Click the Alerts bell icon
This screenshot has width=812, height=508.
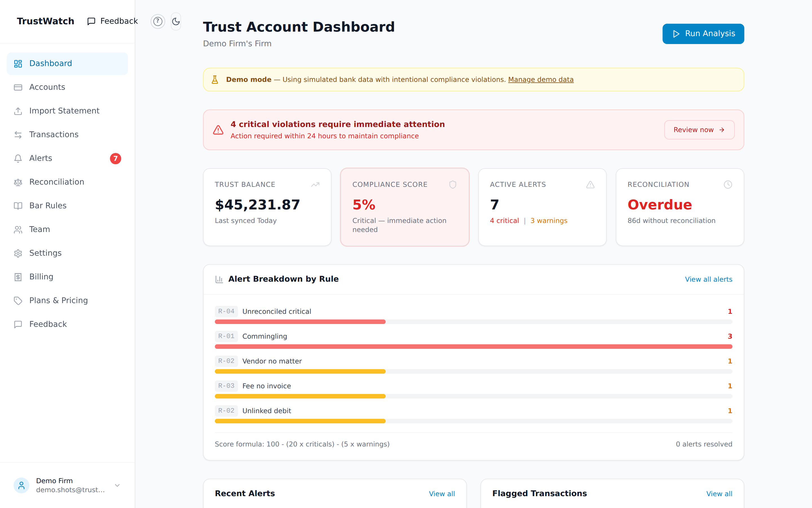pos(18,158)
